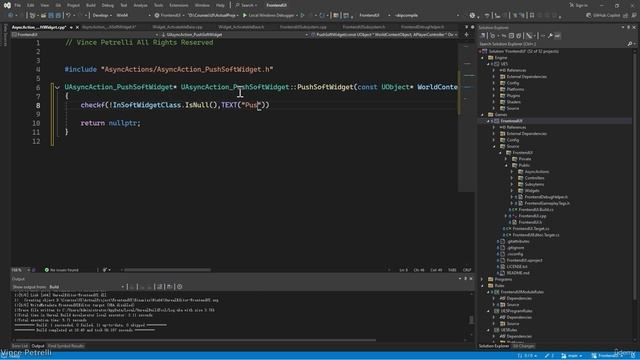The image size is (640, 360).
Task: Click the Solution Explorer Collapse All icon
Action: click(511, 36)
